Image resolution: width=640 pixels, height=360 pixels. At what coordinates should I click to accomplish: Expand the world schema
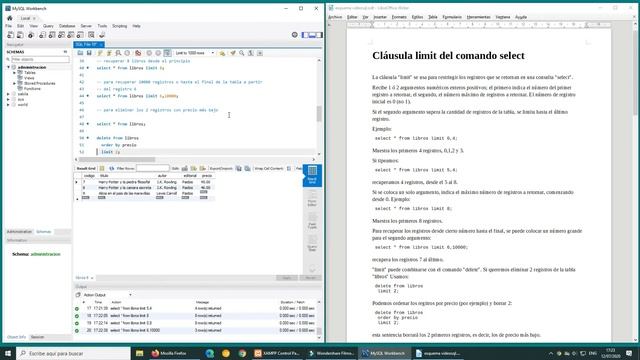[x=9, y=104]
